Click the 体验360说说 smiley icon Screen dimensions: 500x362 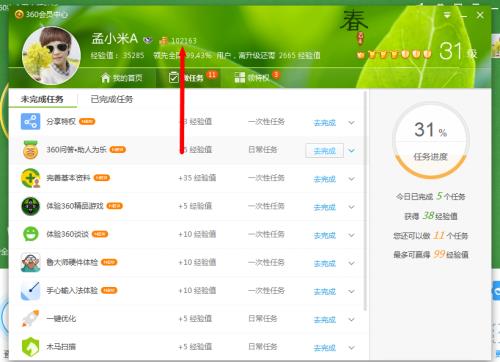(x=30, y=234)
